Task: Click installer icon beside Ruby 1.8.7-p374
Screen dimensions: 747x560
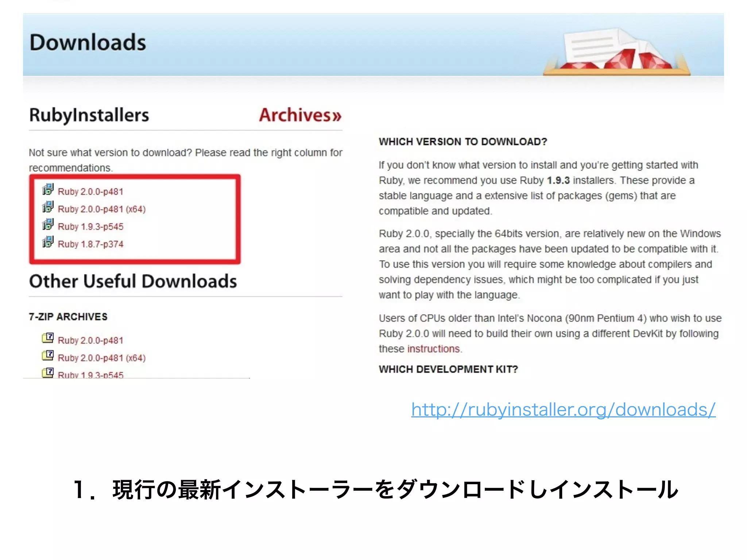Action: tap(48, 242)
